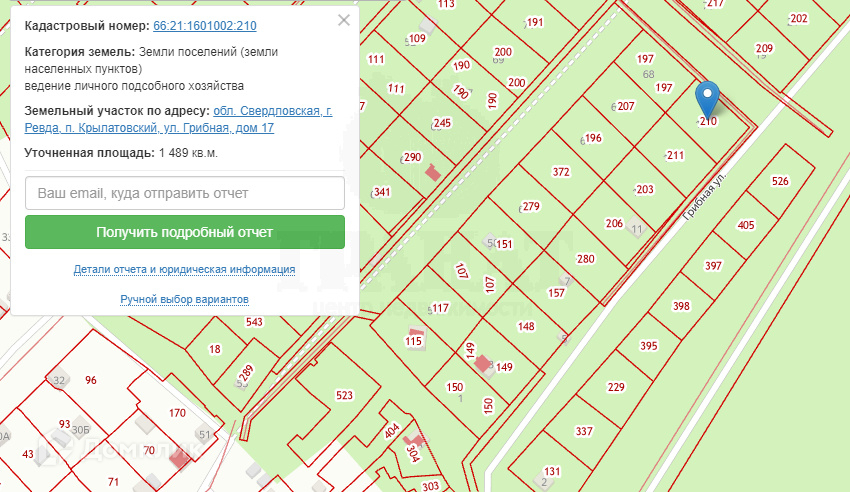This screenshot has width=850, height=492.
Task: Select plot label 191 on map
Action: click(x=535, y=22)
